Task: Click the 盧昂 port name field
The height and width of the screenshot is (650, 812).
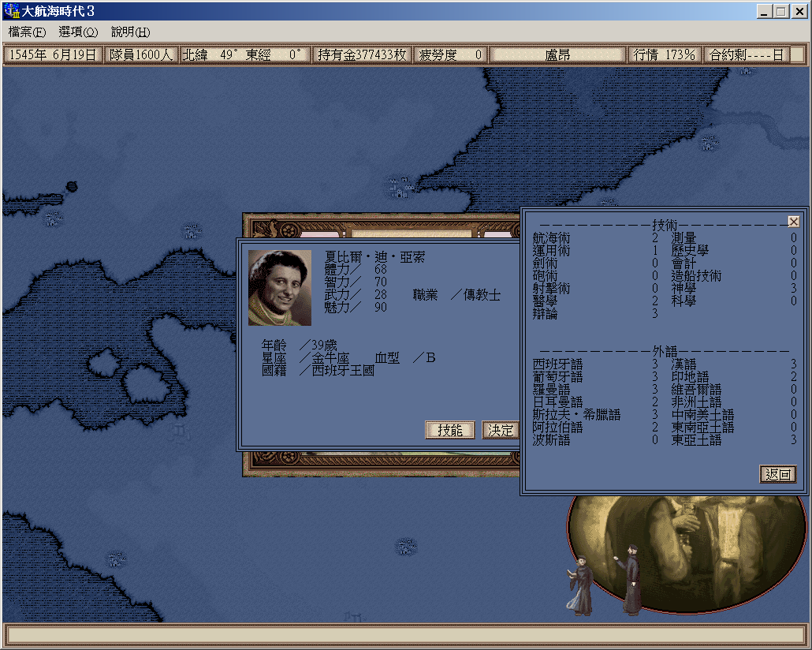Action: coord(557,55)
